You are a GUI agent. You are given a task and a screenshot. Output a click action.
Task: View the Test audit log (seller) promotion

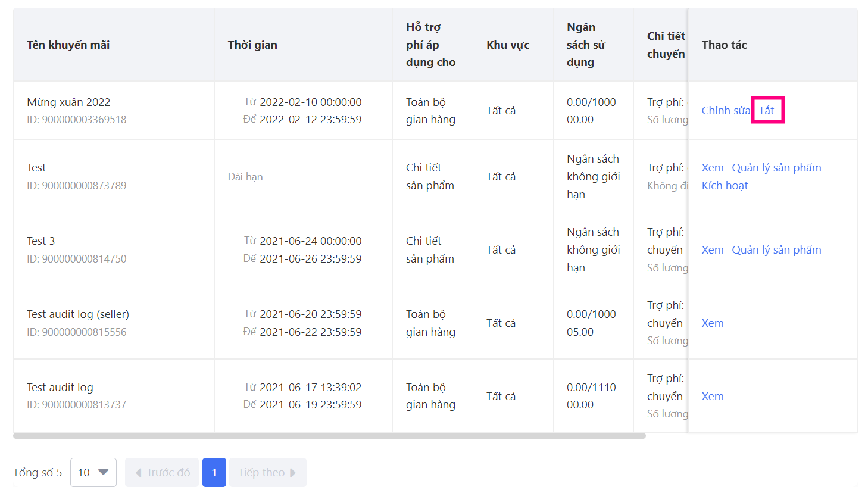[713, 323]
